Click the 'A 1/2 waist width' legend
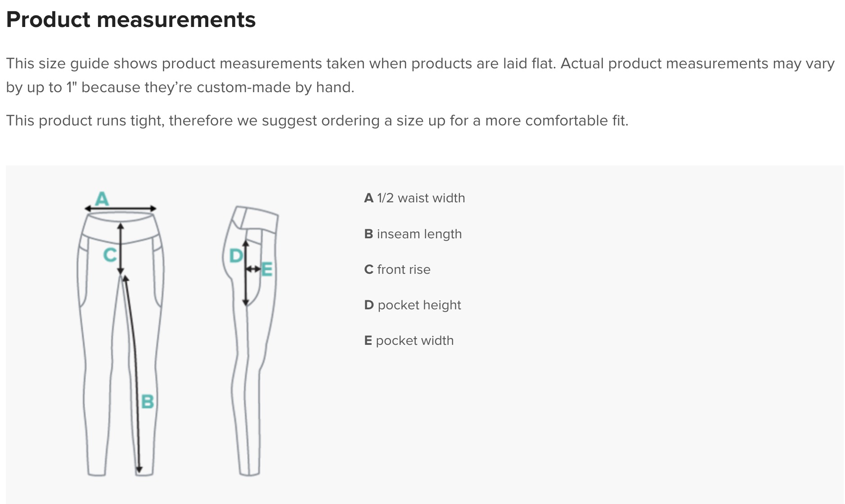Image resolution: width=845 pixels, height=504 pixels. [x=414, y=198]
